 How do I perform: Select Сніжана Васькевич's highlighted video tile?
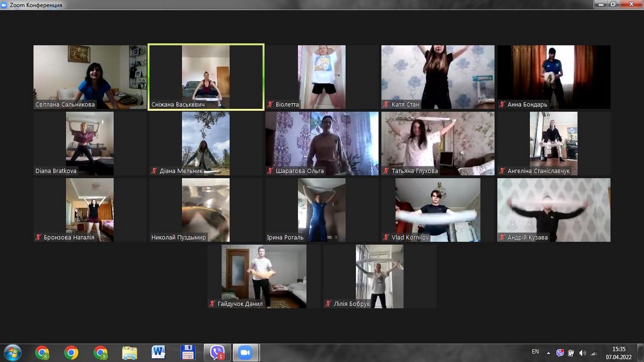[x=206, y=77]
